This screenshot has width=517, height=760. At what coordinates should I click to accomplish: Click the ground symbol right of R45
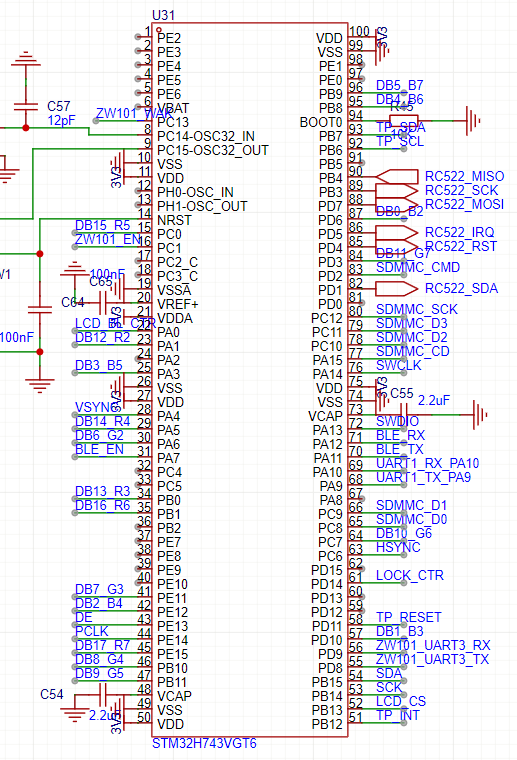[472, 121]
